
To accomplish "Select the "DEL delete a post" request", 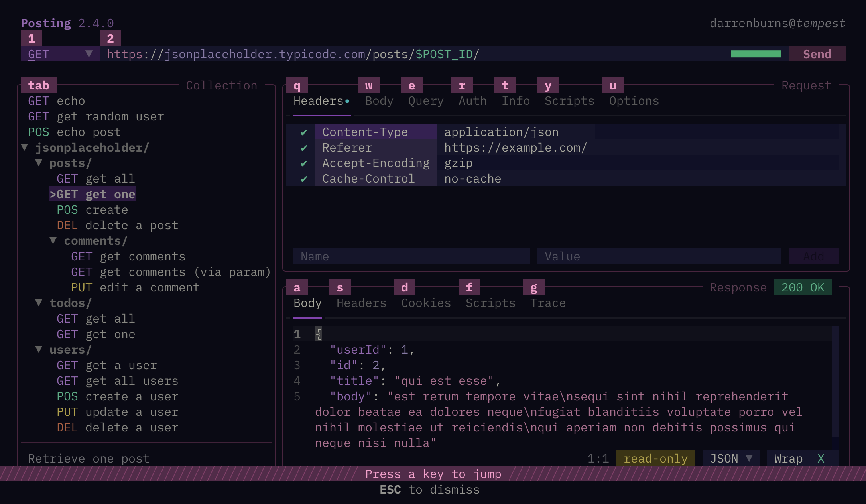I will click(x=117, y=225).
